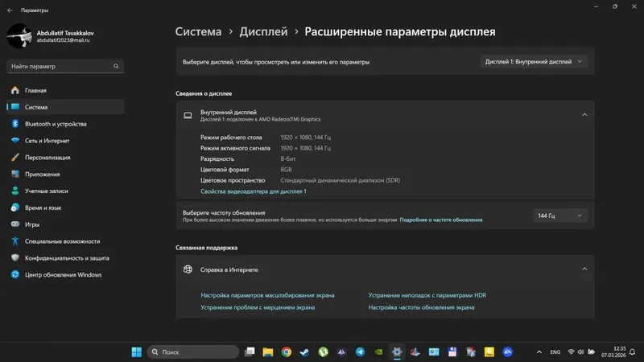Collapse the Справка в Интернете section

pos(584,269)
